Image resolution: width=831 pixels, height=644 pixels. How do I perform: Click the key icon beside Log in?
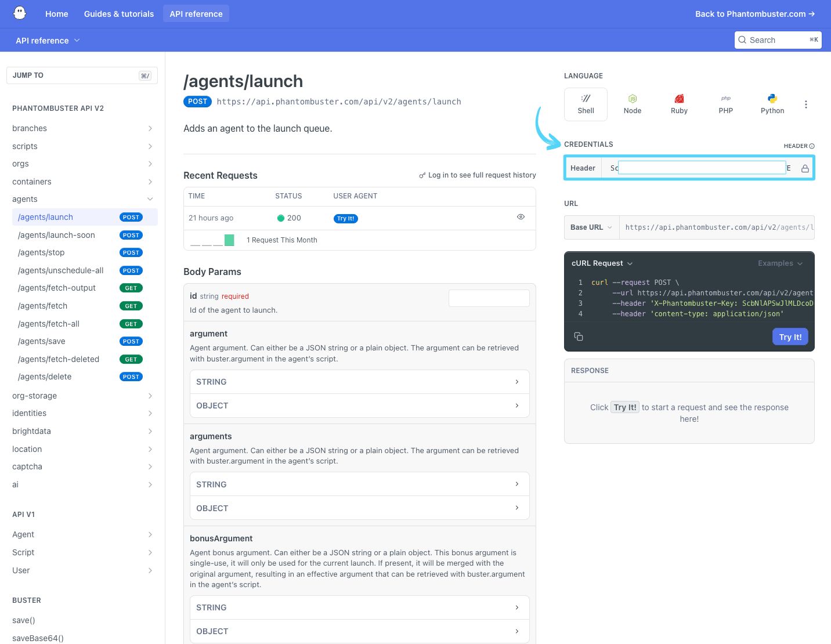pos(422,175)
